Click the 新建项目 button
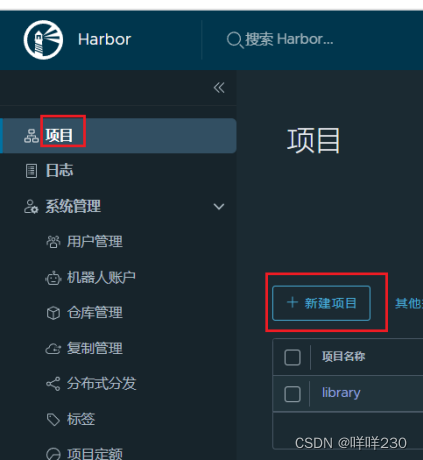This screenshot has width=423, height=460. (321, 303)
